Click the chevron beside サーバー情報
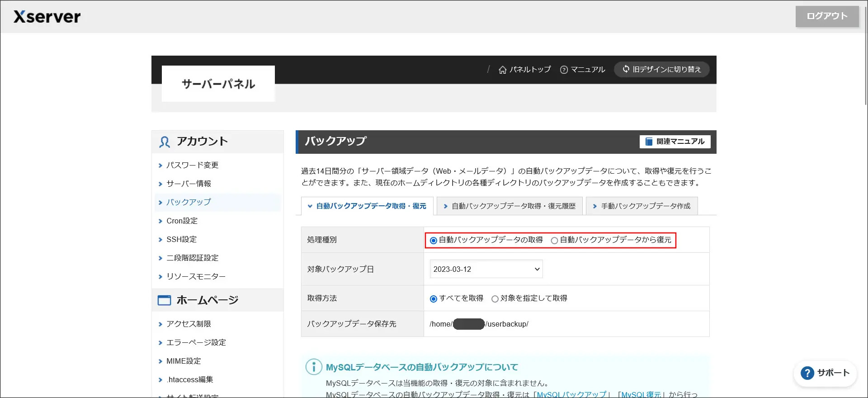The height and width of the screenshot is (398, 868). coord(160,184)
